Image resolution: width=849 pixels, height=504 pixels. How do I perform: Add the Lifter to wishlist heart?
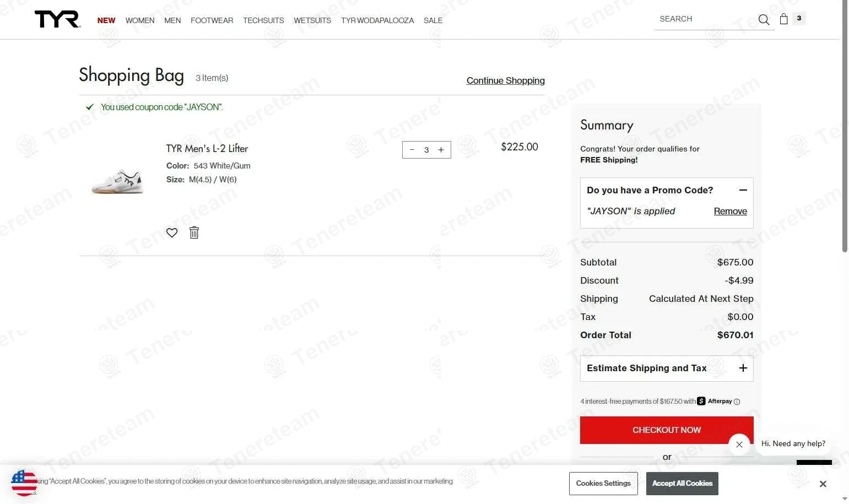[x=172, y=232]
